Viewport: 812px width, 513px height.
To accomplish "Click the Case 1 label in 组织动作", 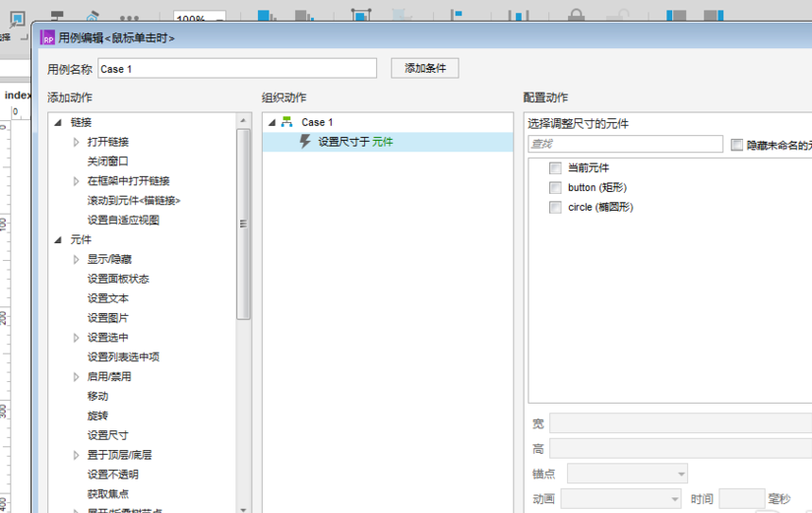I will (317, 122).
